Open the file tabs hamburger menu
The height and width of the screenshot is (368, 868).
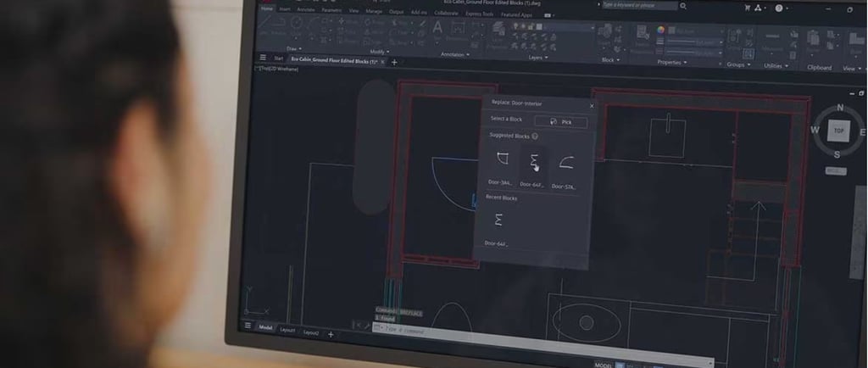click(x=263, y=58)
